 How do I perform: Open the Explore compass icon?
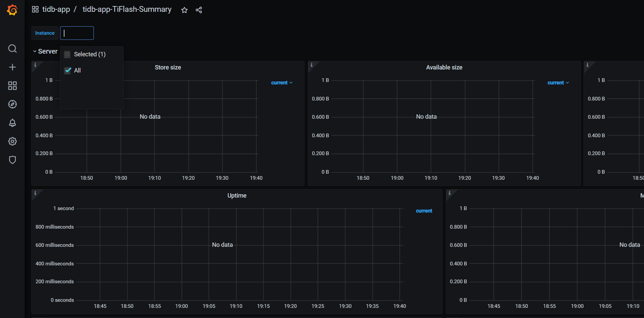[12, 104]
